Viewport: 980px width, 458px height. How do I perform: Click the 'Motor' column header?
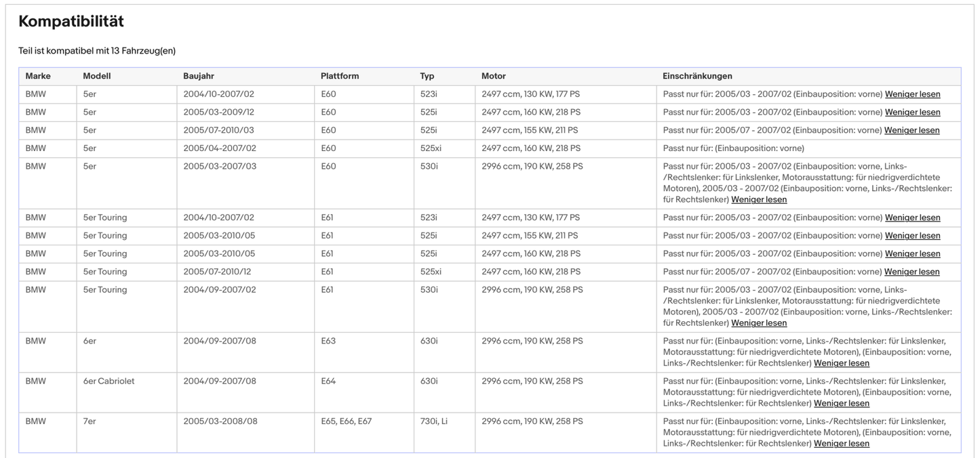click(x=494, y=76)
